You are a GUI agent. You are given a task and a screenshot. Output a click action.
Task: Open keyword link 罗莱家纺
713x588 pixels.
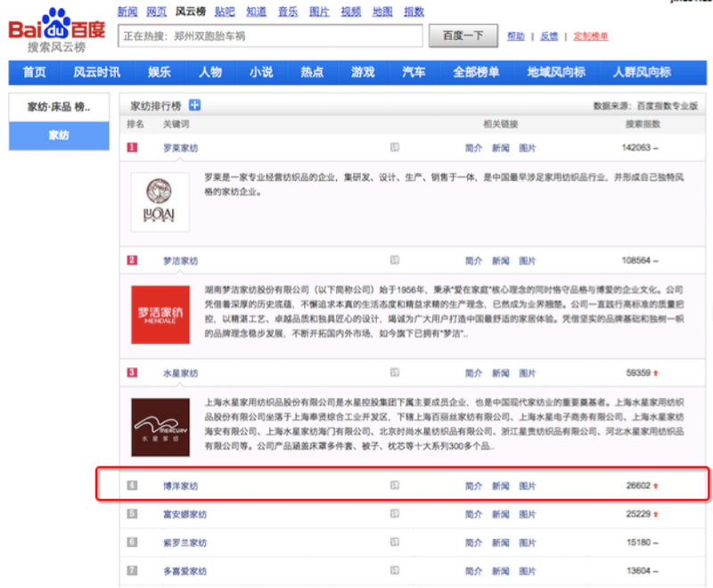tap(181, 148)
